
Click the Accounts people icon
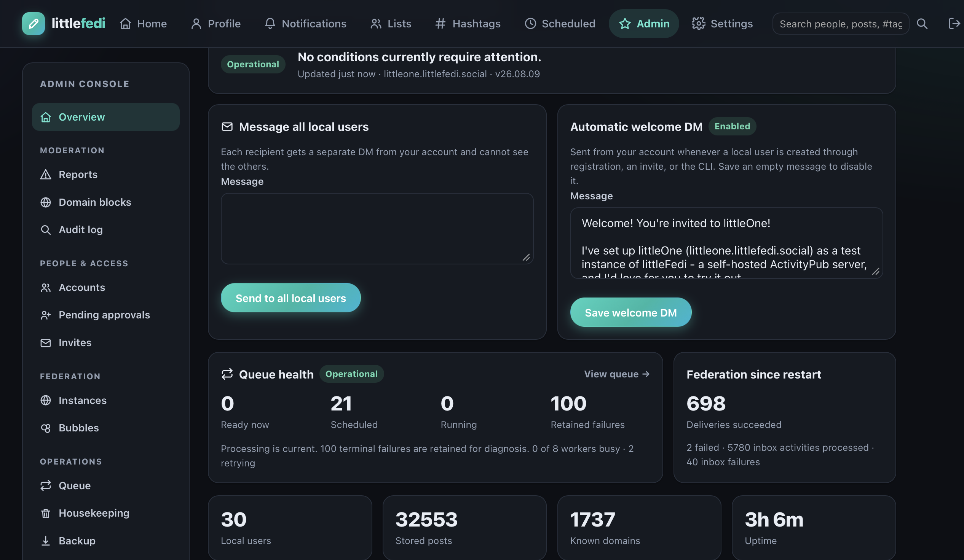[x=46, y=288]
